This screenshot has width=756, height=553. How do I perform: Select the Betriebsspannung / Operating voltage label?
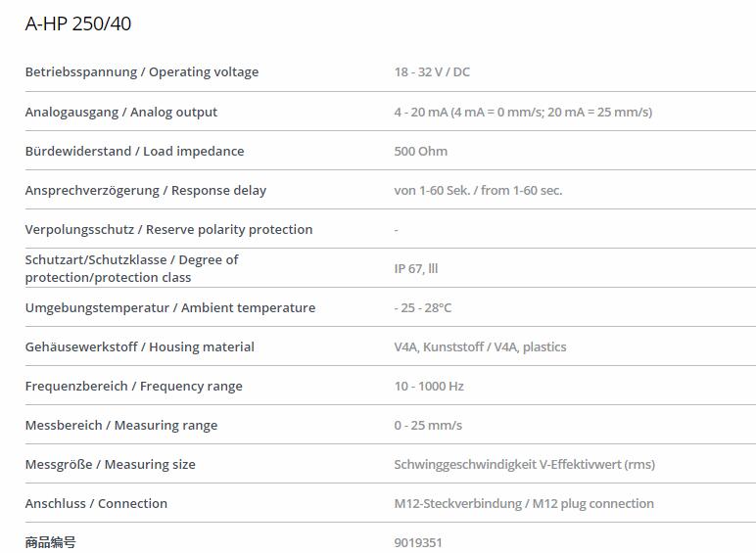point(142,72)
